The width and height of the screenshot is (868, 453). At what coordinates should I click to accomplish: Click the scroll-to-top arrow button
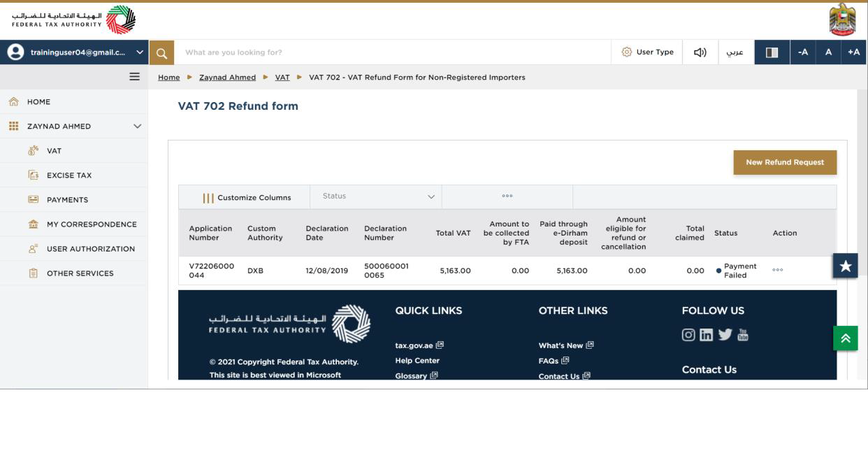(846, 338)
